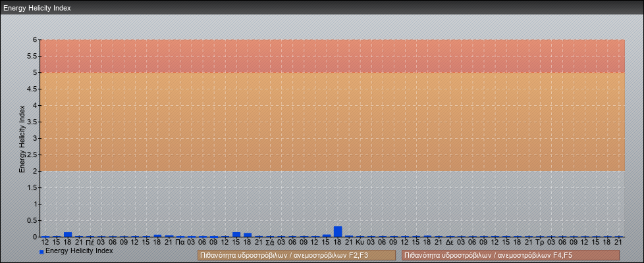Click the y-axis value 1.5
This screenshot has width=644, height=263.
(32, 187)
